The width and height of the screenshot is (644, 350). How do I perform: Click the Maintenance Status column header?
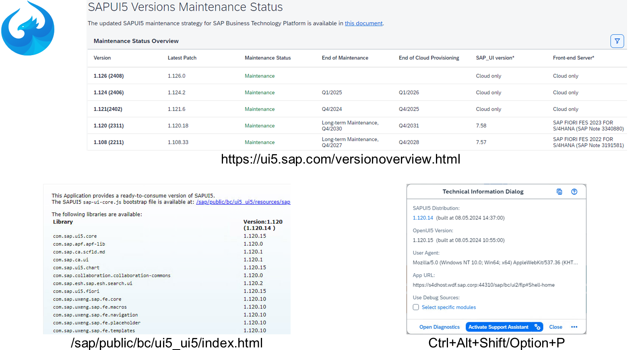pos(268,58)
